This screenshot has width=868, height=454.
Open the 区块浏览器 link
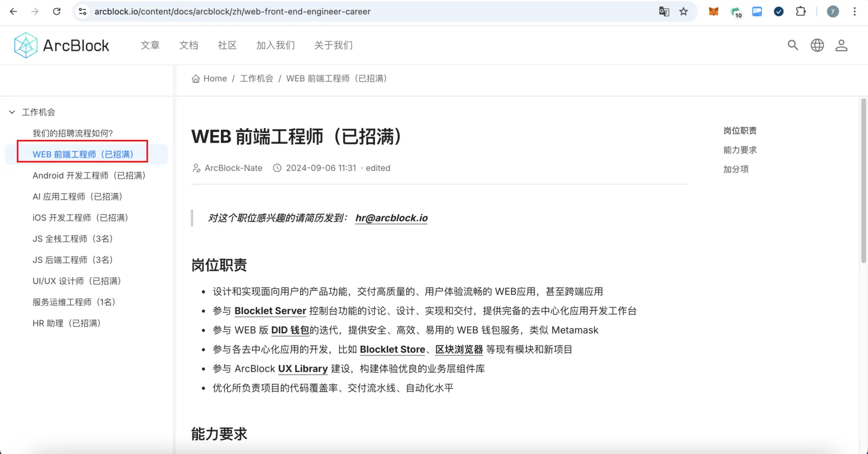click(x=459, y=350)
